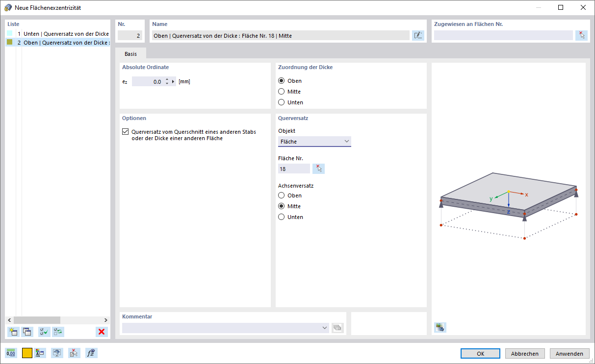Click the list scrollbar left arrow

(x=9, y=320)
